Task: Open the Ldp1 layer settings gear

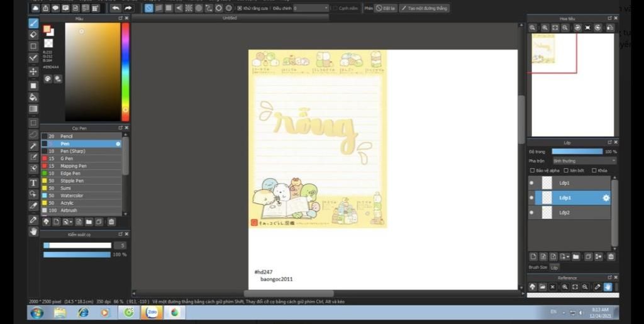Action: 606,198
